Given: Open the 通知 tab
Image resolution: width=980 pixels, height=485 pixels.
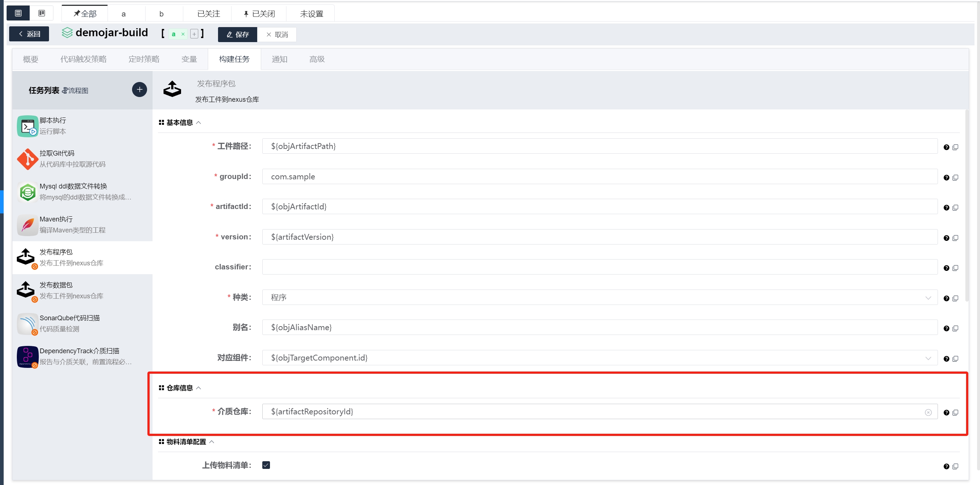Looking at the screenshot, I should click(279, 59).
